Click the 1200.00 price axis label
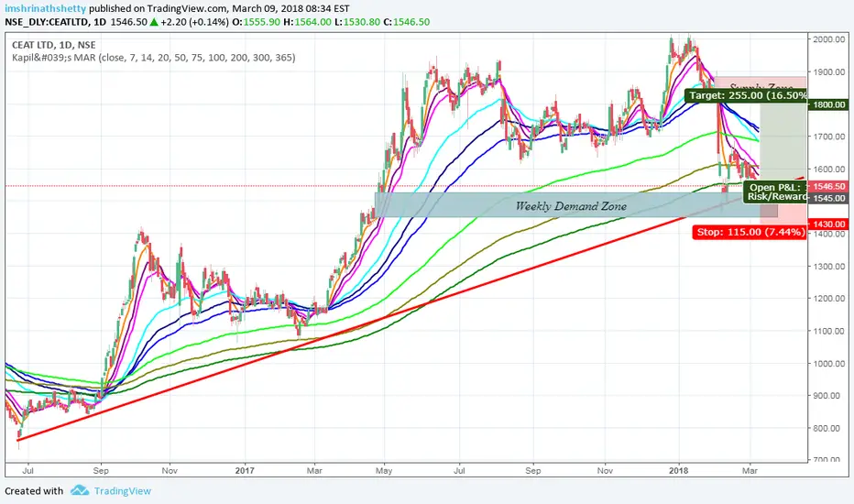The height and width of the screenshot is (504, 854). [x=829, y=299]
